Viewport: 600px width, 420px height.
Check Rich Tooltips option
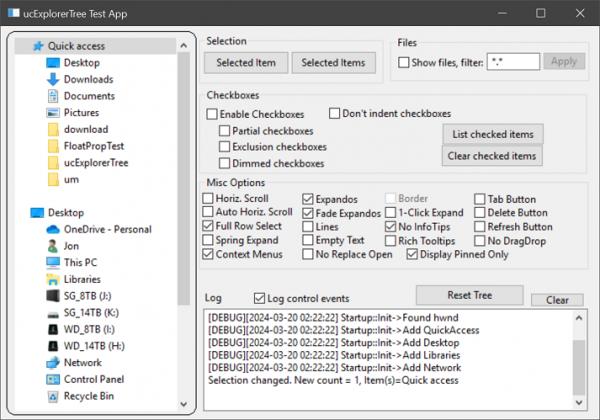click(x=390, y=241)
